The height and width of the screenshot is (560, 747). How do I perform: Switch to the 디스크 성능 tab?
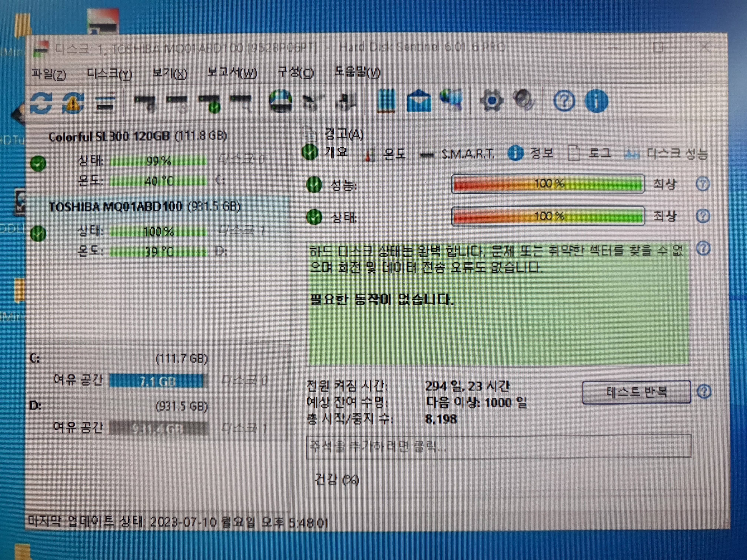(x=666, y=154)
